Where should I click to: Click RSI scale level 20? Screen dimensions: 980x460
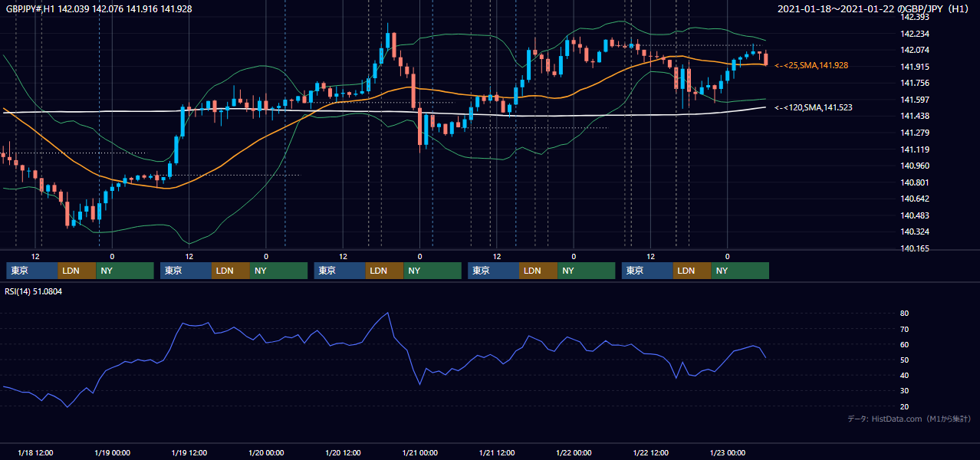tap(905, 406)
